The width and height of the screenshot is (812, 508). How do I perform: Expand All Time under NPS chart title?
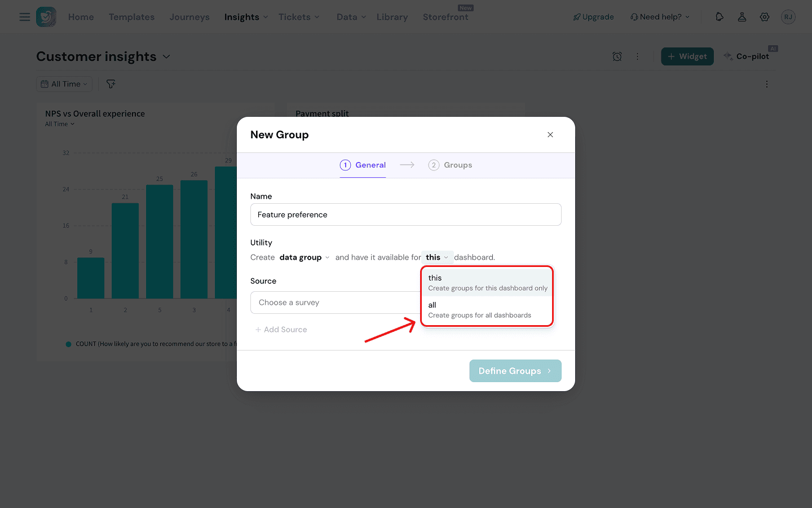tap(60, 124)
